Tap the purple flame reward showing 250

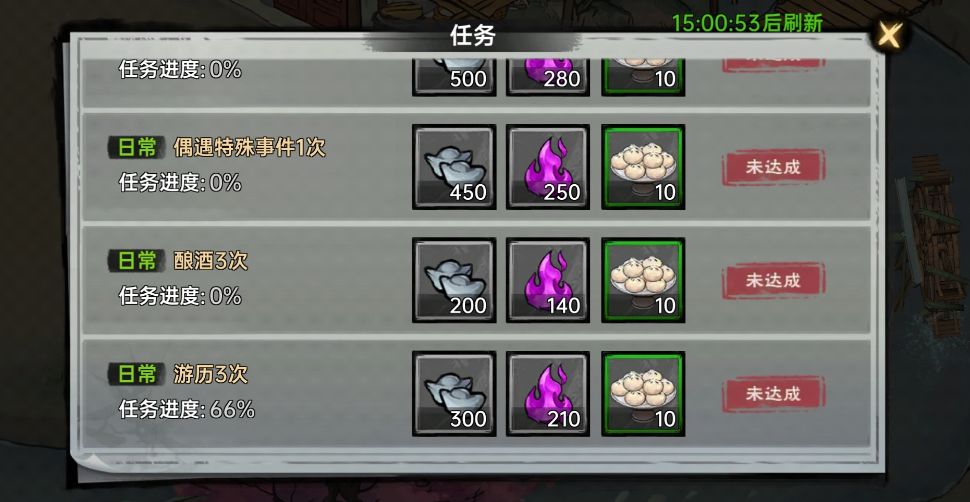click(x=548, y=167)
